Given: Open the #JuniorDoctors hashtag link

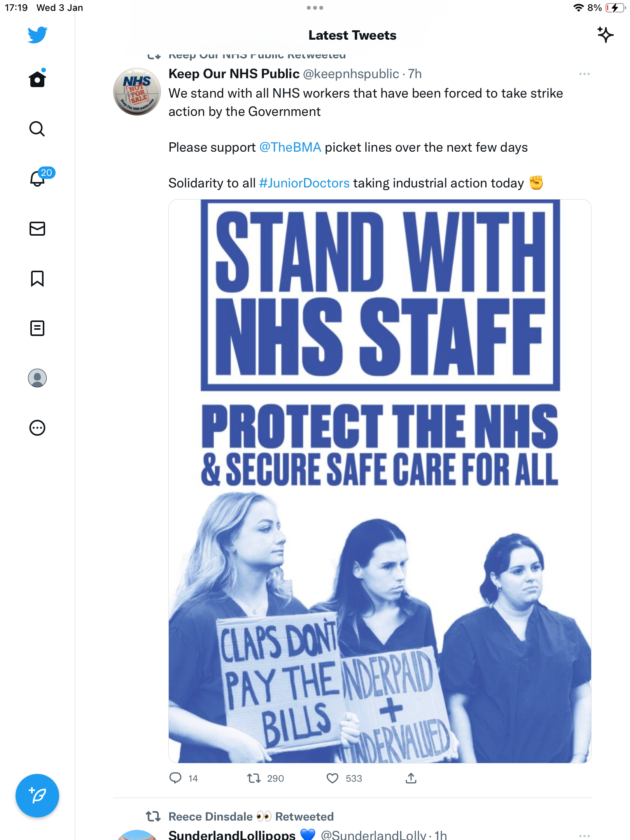Looking at the screenshot, I should 304,183.
